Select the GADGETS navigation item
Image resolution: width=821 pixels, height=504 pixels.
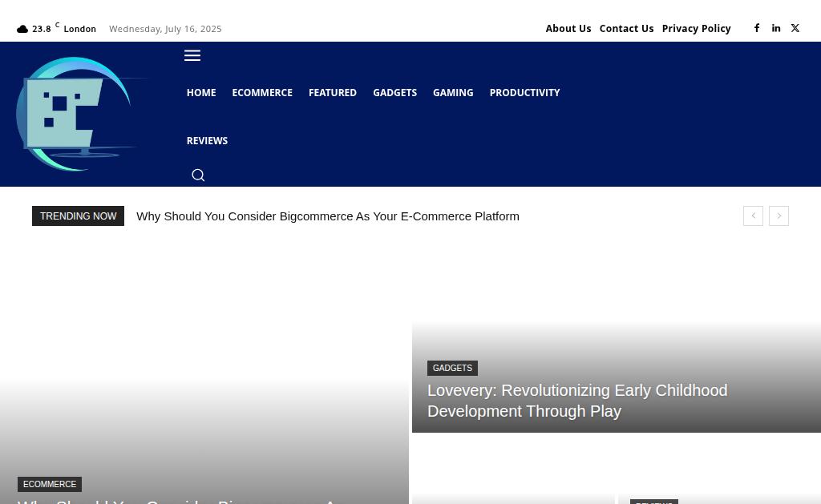click(x=394, y=93)
